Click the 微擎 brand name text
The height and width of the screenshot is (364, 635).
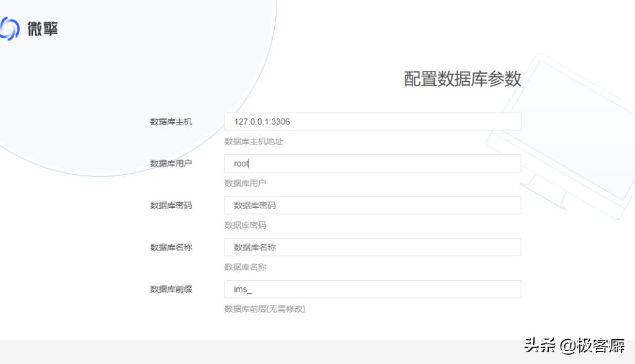43,29
